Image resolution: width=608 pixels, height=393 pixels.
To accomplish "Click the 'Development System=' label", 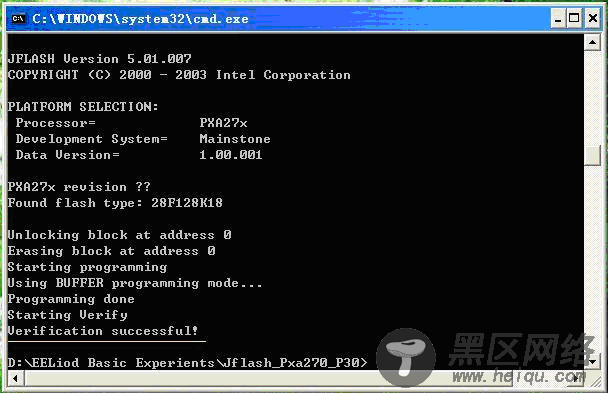I will [x=92, y=139].
